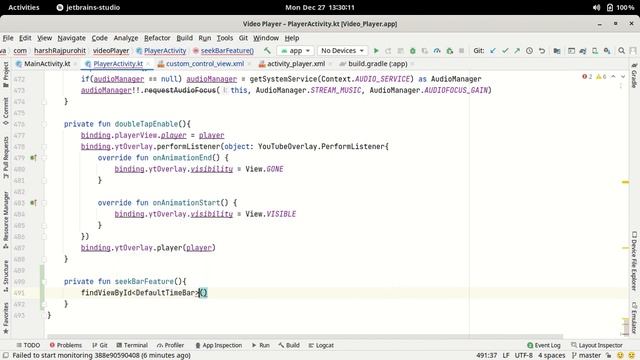Click the Make Project hammer icon

pyautogui.click(x=267, y=51)
